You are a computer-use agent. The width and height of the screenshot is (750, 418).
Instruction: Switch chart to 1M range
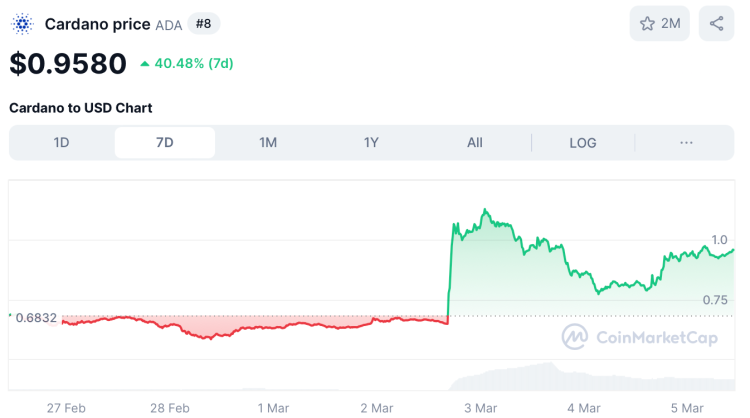pyautogui.click(x=268, y=143)
